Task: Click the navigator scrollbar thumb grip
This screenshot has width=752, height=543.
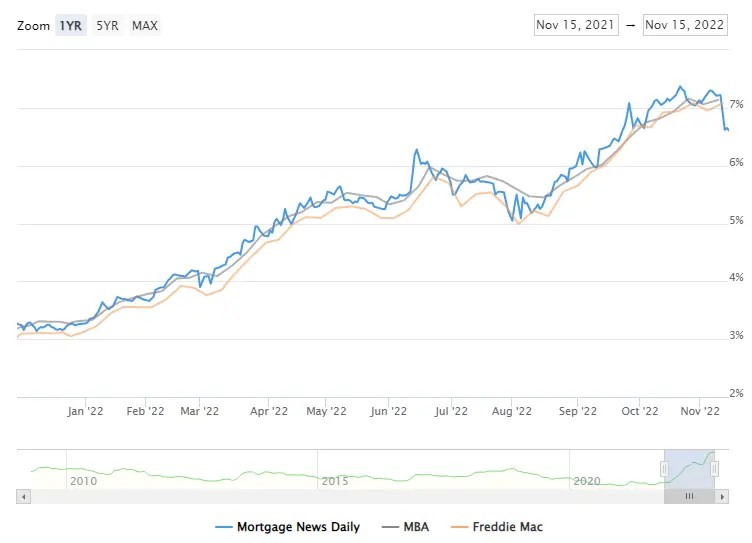Action: click(x=689, y=496)
